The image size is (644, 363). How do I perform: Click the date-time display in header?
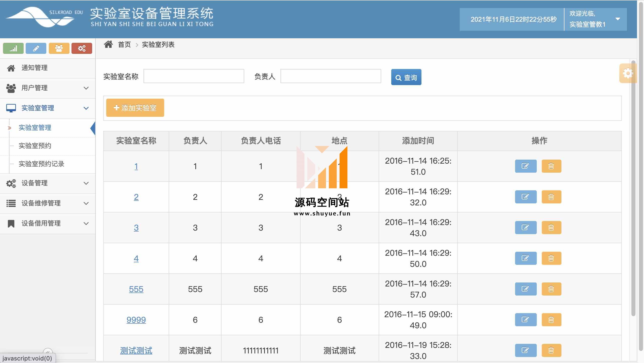(x=514, y=19)
